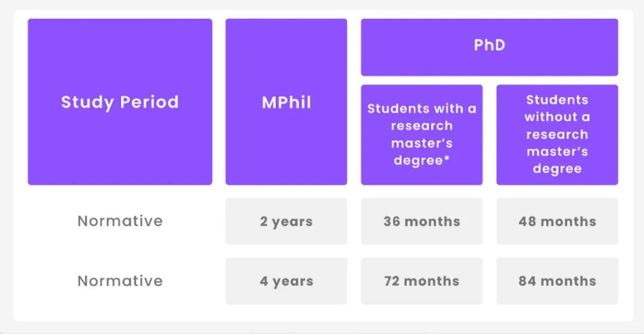Click the 72 months cell

422,281
